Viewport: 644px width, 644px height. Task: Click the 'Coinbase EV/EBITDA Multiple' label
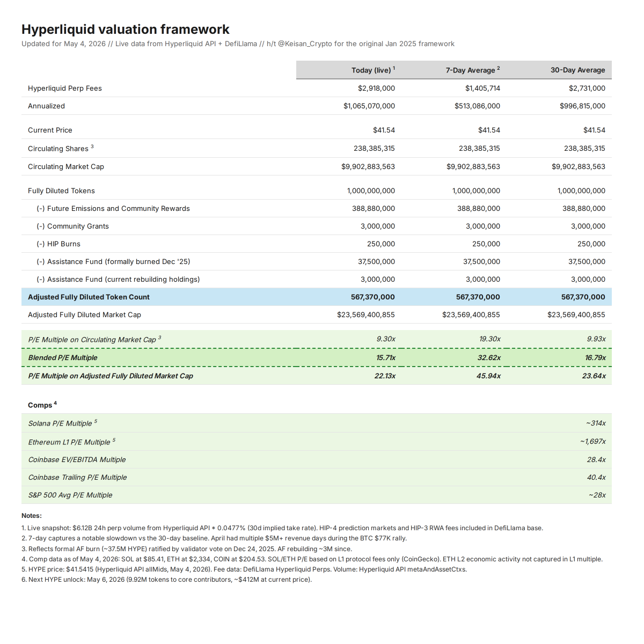click(77, 459)
